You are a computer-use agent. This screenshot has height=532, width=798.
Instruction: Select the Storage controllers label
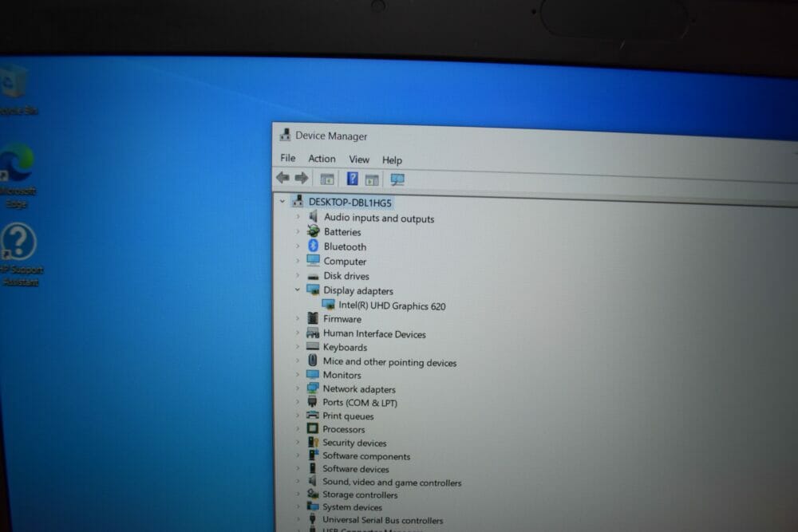pyautogui.click(x=360, y=495)
